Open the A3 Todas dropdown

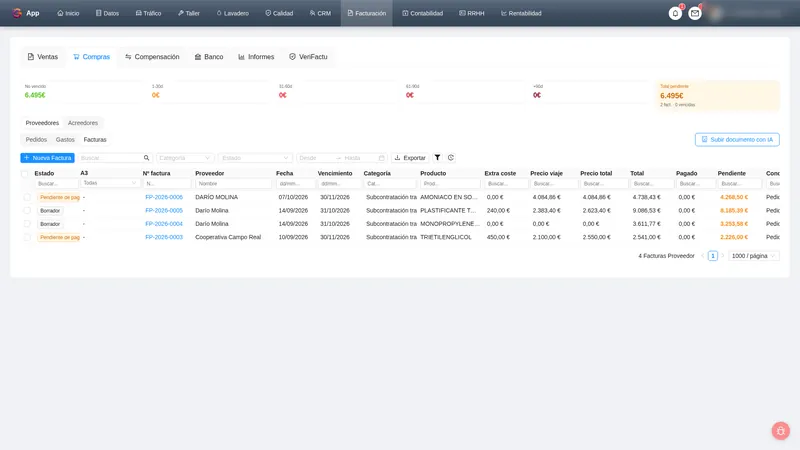[x=110, y=183]
